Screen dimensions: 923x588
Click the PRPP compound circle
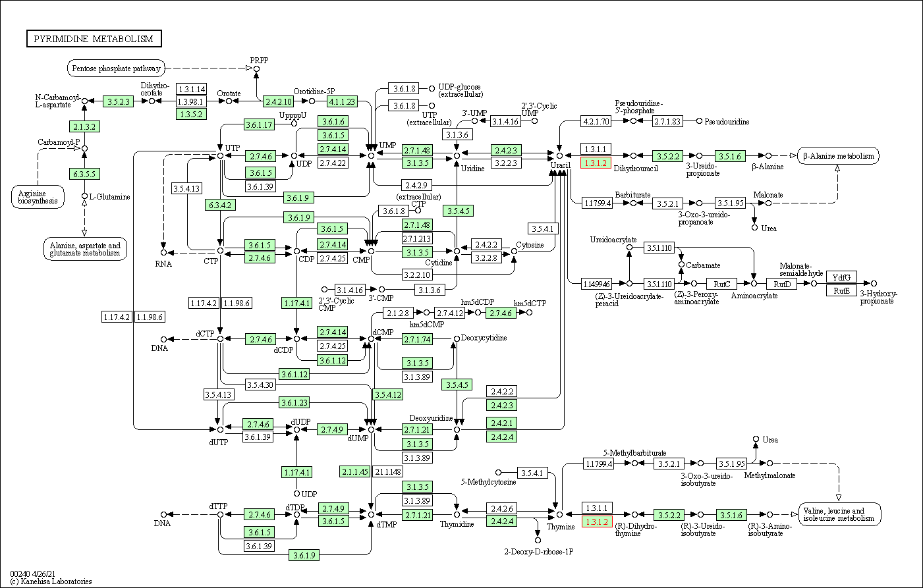pyautogui.click(x=257, y=68)
